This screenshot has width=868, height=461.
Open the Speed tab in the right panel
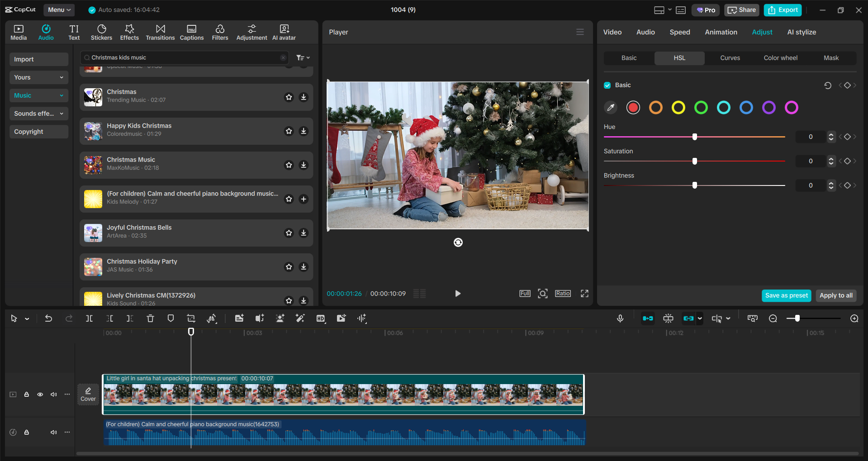click(679, 32)
